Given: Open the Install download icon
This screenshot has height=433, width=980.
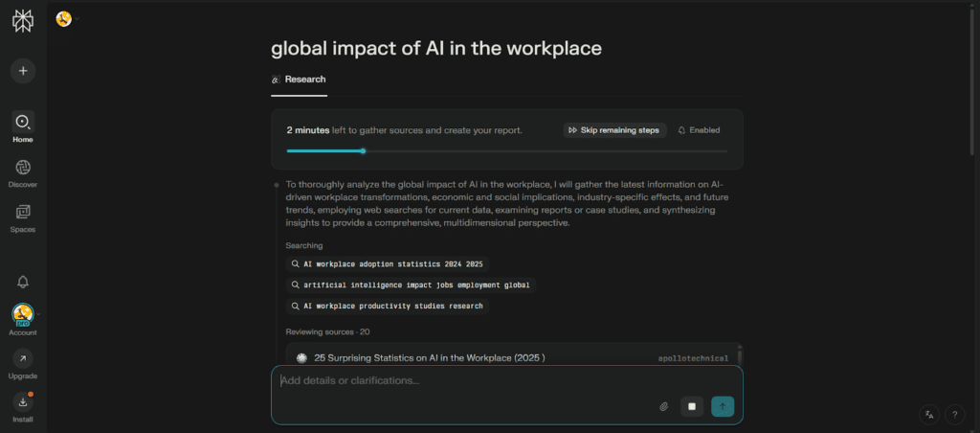Looking at the screenshot, I should point(23,402).
